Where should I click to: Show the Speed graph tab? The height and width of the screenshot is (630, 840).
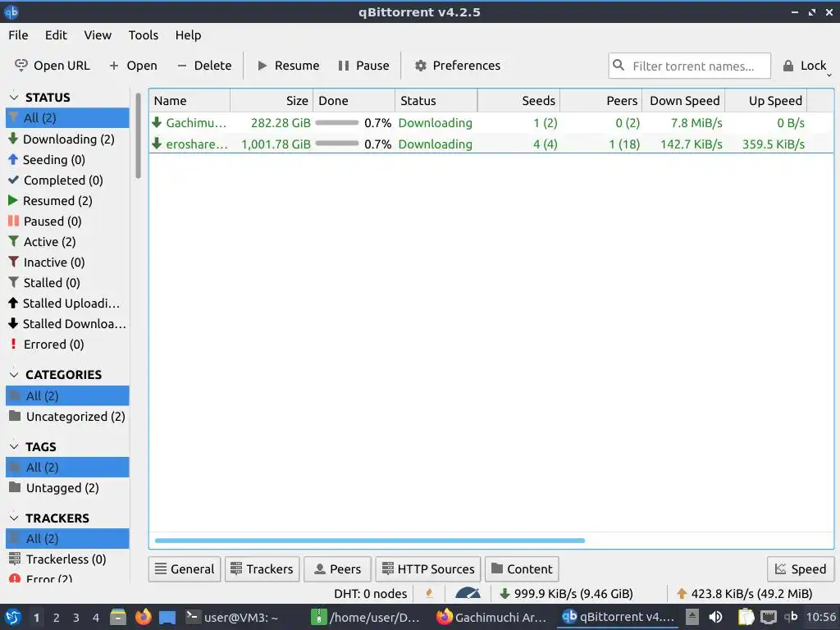coord(801,569)
